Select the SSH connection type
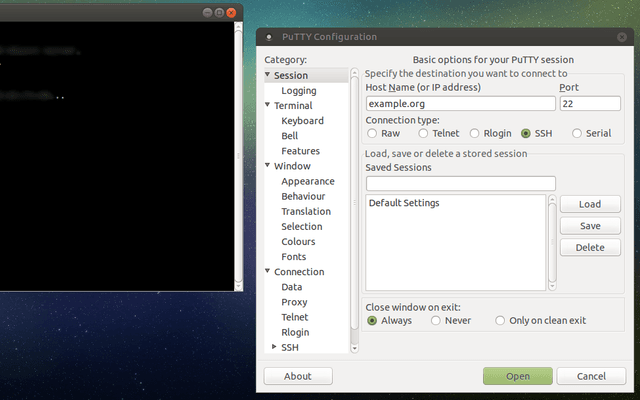This screenshot has height=400, width=640. click(x=526, y=133)
